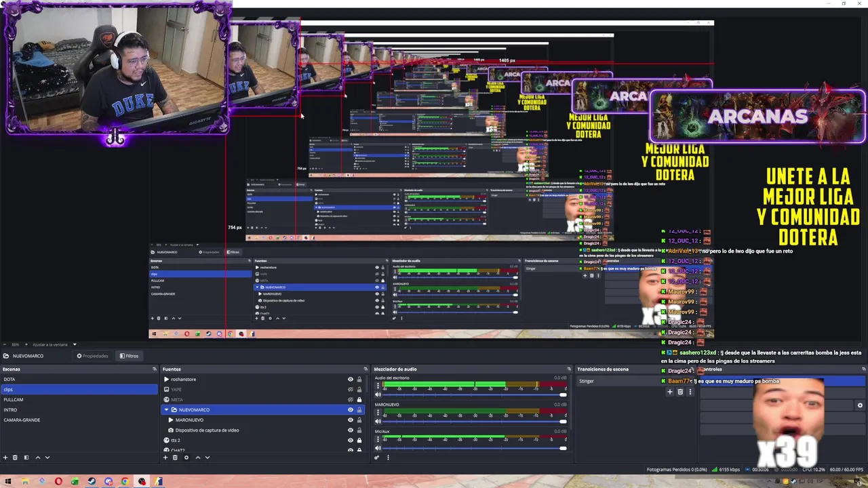868x488 pixels.
Task: Select the Dispositivo de captura de video row
Action: pyautogui.click(x=263, y=430)
